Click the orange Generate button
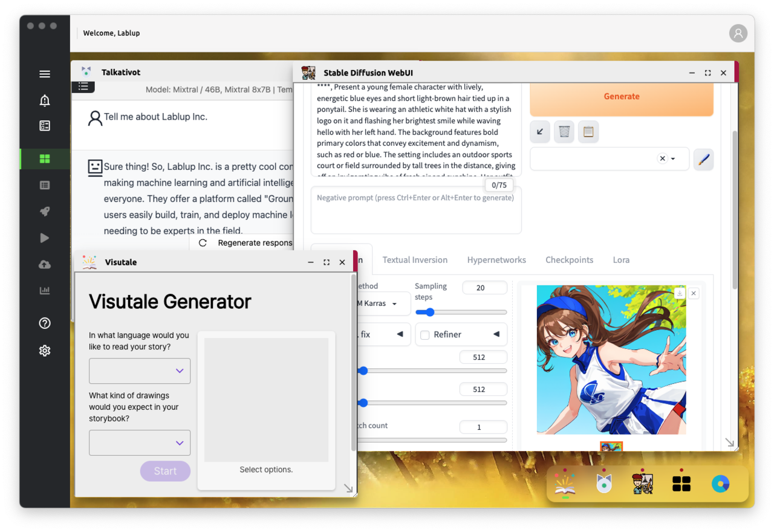Viewport: 774px width, 532px height. pos(621,97)
